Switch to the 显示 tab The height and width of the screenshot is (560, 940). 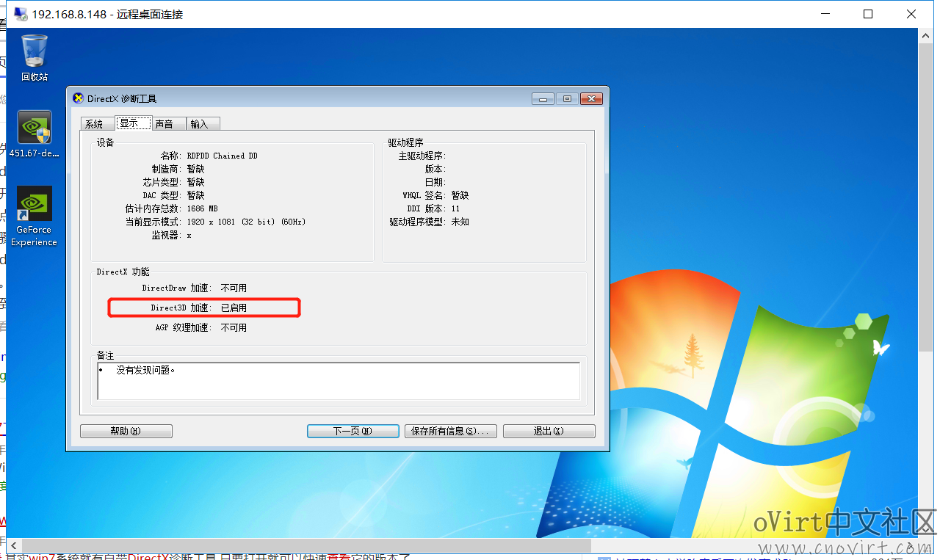coord(133,123)
